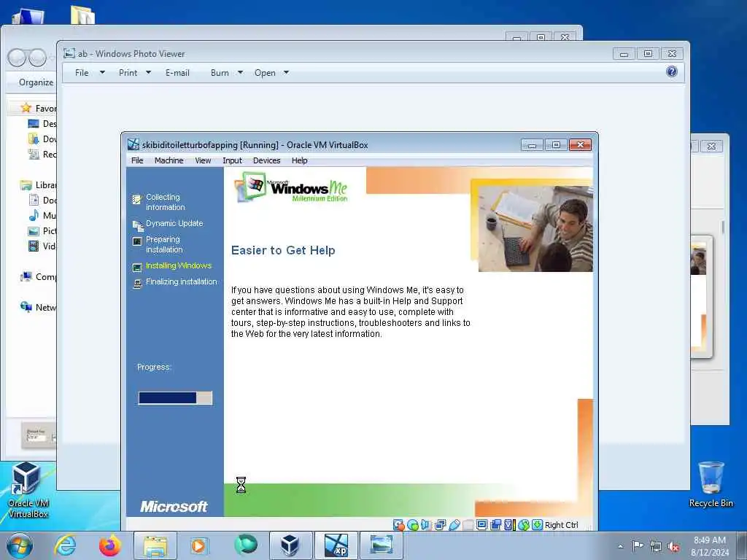The width and height of the screenshot is (747, 560).
Task: Click the network adapter icon in VirtualBox status bar
Action: coord(440,525)
